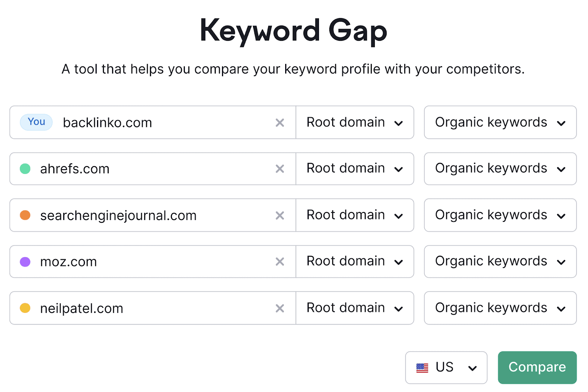The height and width of the screenshot is (392, 588).
Task: Open the US country database dropdown
Action: (x=446, y=367)
